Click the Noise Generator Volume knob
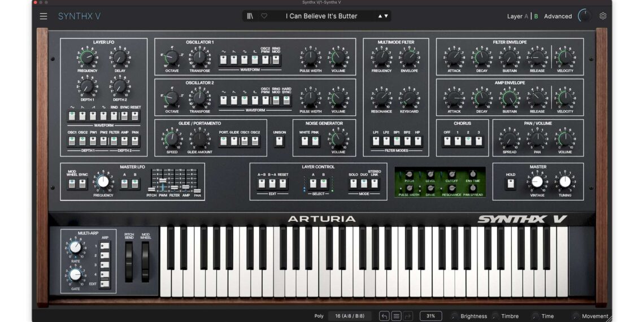The image size is (644, 322). 338,139
